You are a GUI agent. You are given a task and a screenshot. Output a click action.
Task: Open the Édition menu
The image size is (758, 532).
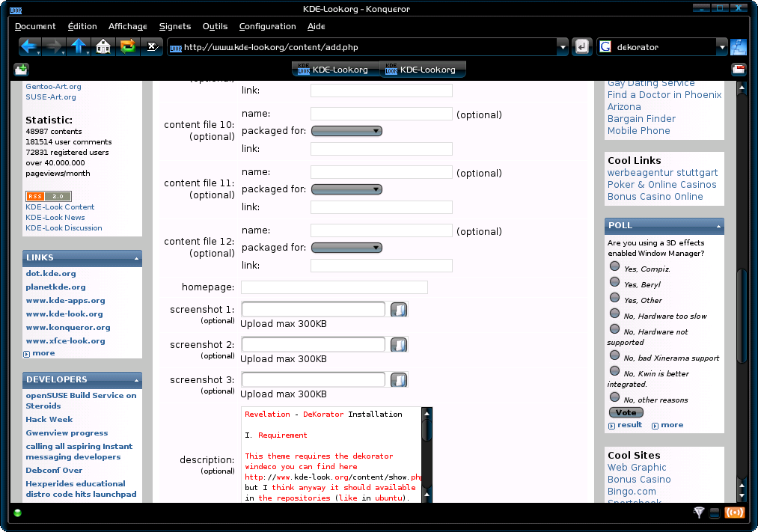click(82, 27)
